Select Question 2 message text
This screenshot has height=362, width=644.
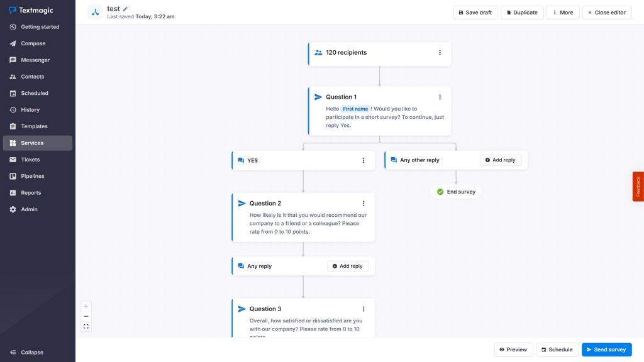pos(308,223)
